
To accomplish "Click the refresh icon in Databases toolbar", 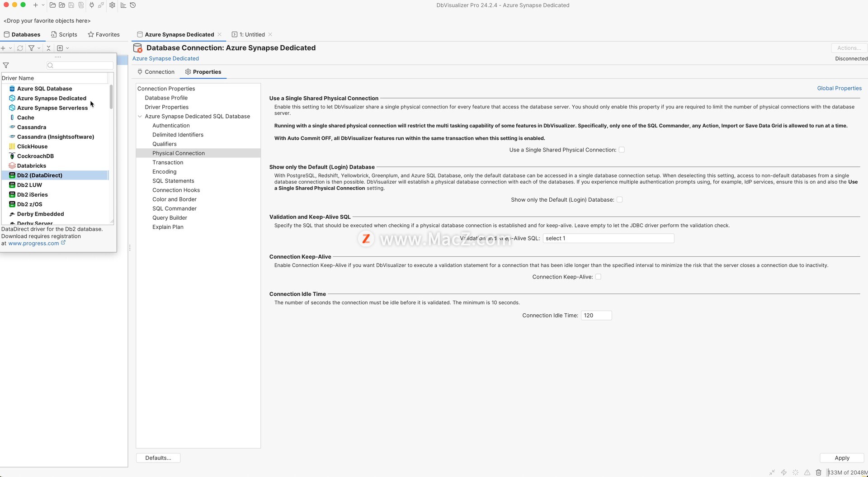I will point(20,48).
